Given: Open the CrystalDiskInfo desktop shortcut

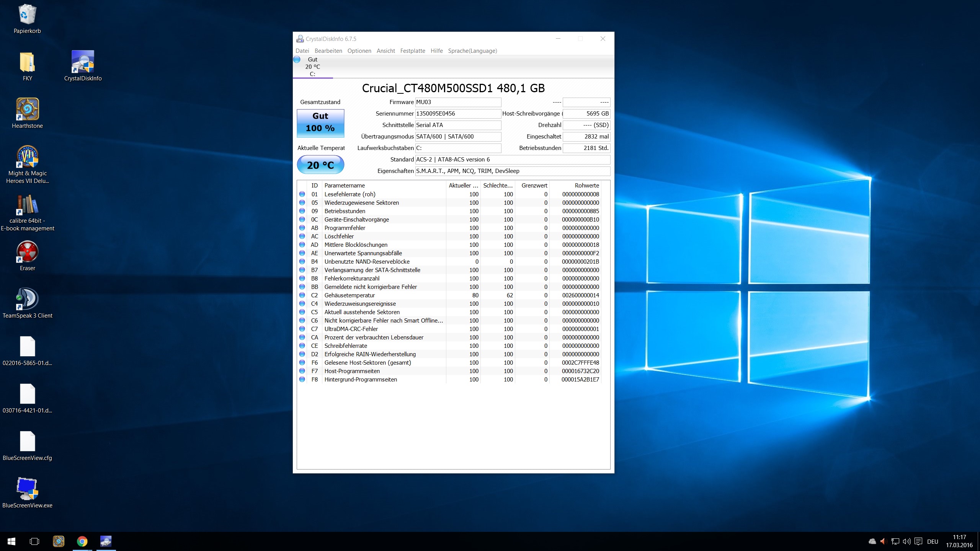Looking at the screenshot, I should pos(83,62).
